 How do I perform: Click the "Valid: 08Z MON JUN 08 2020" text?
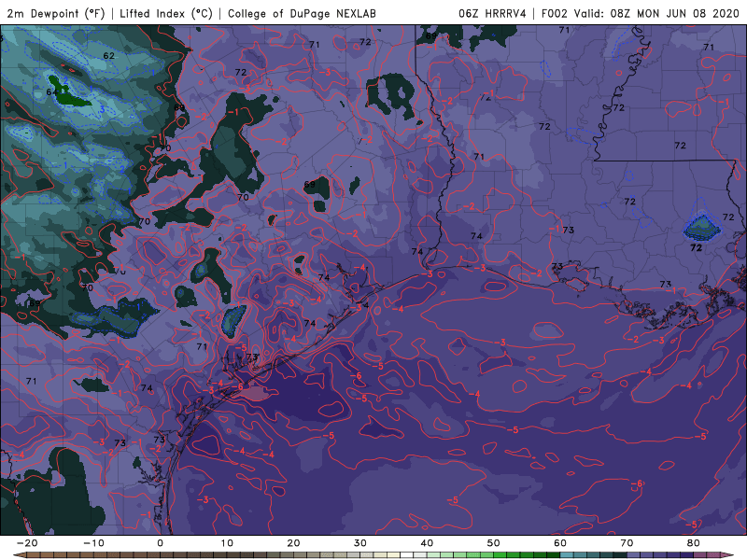pyautogui.click(x=656, y=14)
